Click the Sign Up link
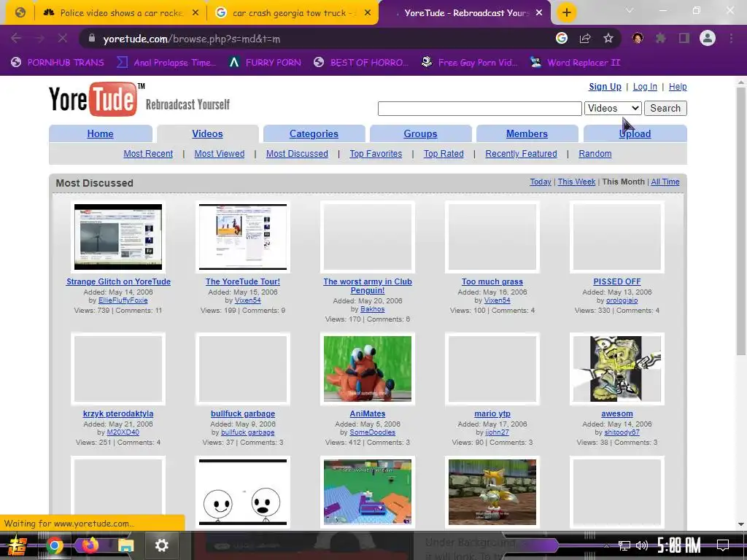The height and width of the screenshot is (560, 747). coord(605,87)
